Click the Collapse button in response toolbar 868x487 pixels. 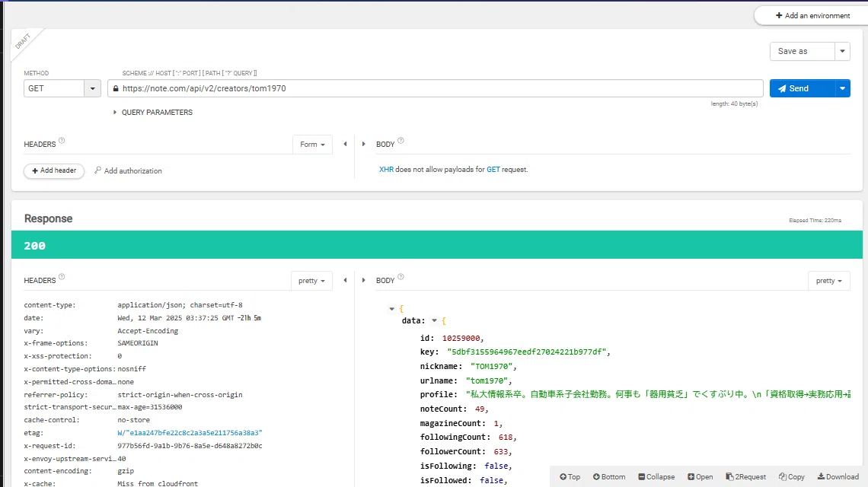[656, 476]
